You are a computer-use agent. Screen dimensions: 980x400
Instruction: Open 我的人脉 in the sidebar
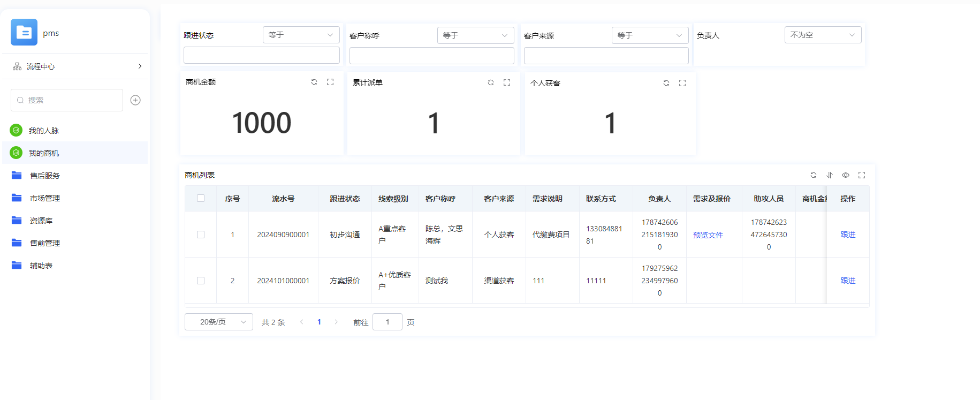[44, 131]
